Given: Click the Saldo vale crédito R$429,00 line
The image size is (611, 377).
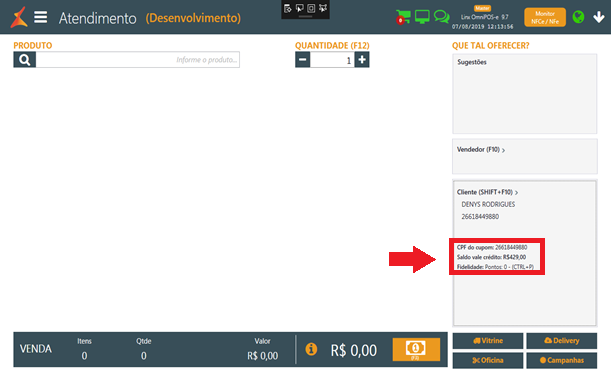Looking at the screenshot, I should (x=491, y=257).
